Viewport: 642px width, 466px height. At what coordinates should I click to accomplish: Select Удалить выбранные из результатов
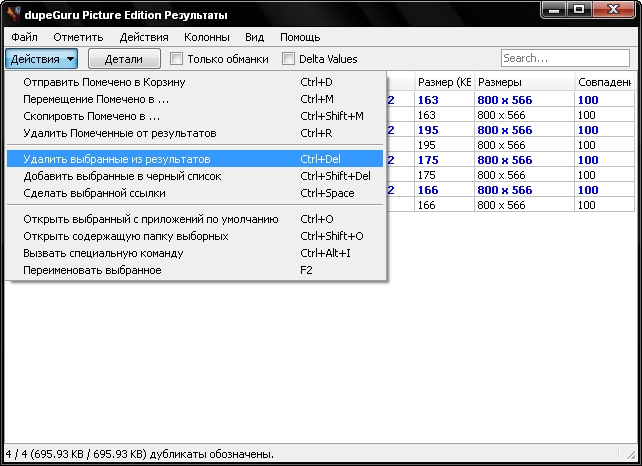(x=195, y=159)
